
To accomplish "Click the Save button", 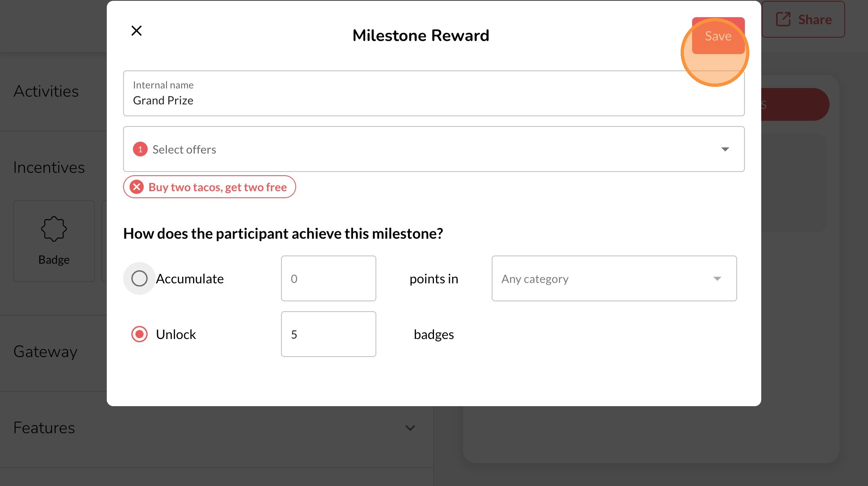I will click(718, 36).
